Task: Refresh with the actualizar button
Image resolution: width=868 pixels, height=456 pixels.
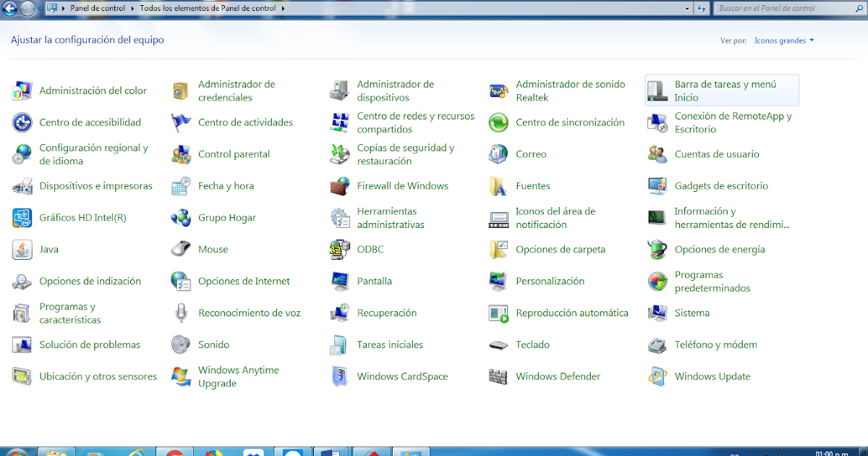Action: click(x=702, y=9)
